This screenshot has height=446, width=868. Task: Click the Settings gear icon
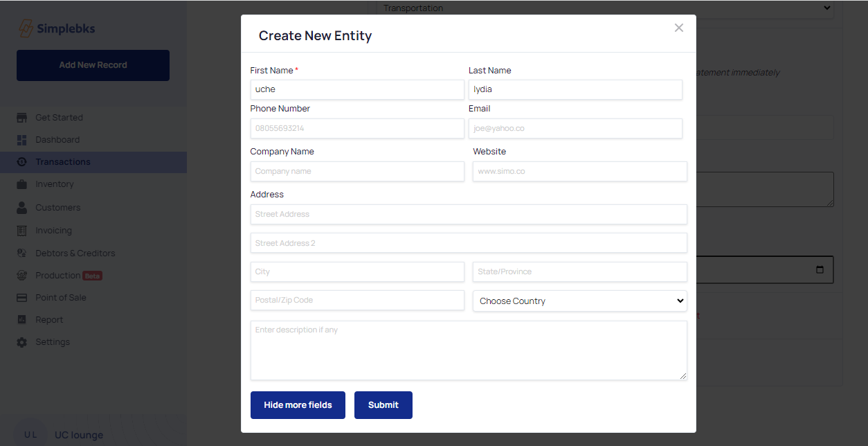(x=22, y=342)
